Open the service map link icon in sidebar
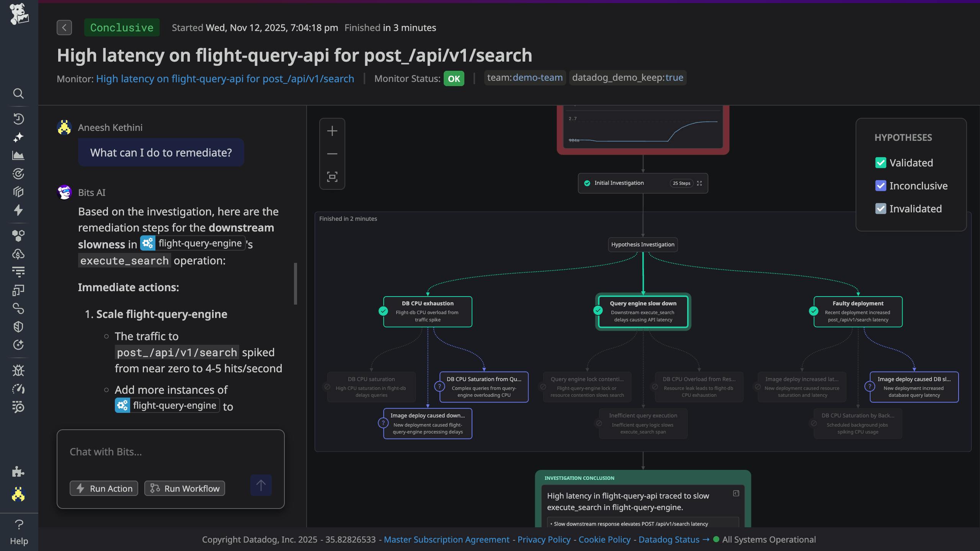Image resolution: width=980 pixels, height=551 pixels. 18,309
